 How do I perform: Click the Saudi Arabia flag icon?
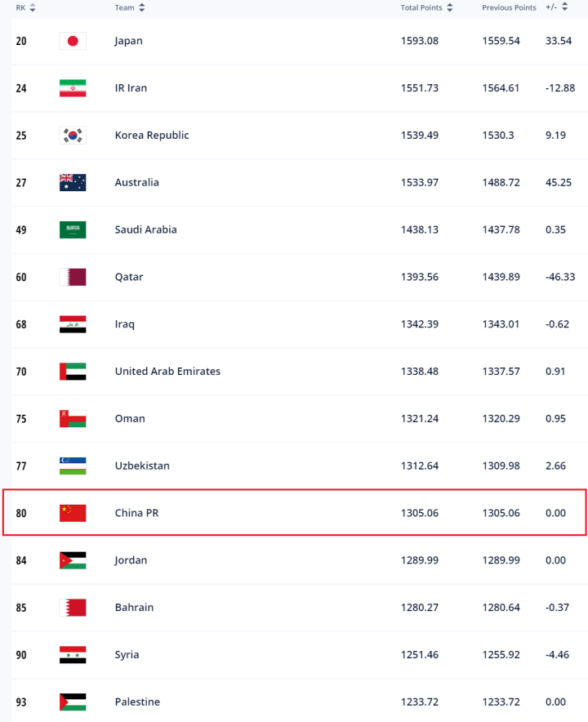(x=72, y=230)
